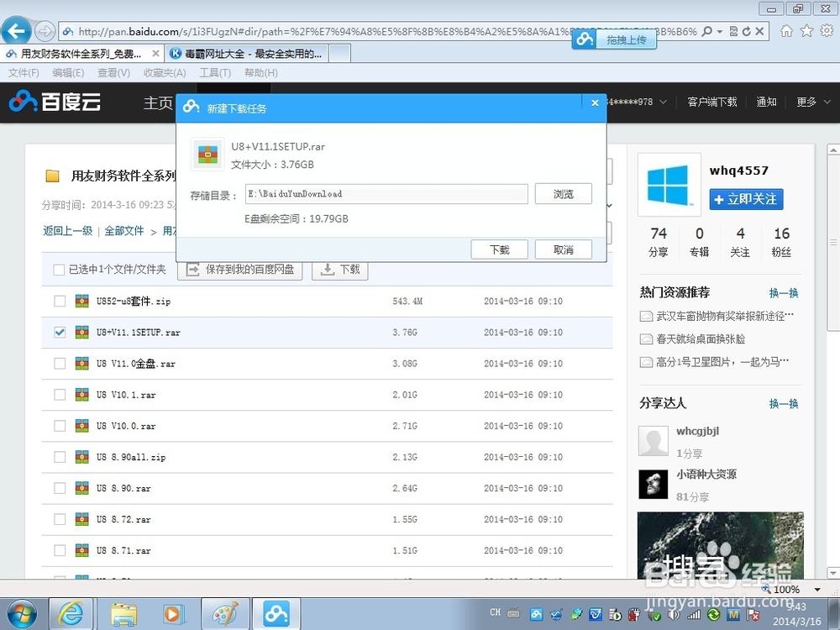Click the 存储目录 path input field
This screenshot has width=840, height=630.
(x=386, y=194)
